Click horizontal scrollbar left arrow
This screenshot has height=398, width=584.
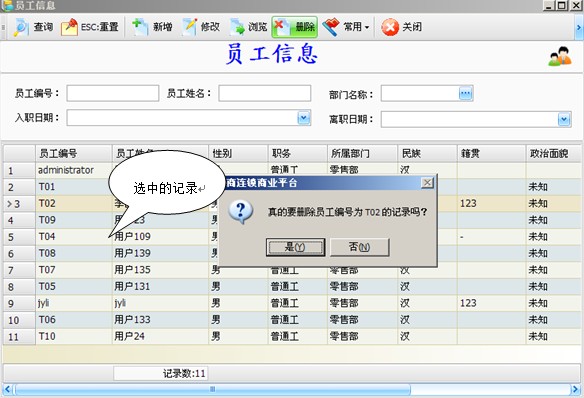pos(7,389)
